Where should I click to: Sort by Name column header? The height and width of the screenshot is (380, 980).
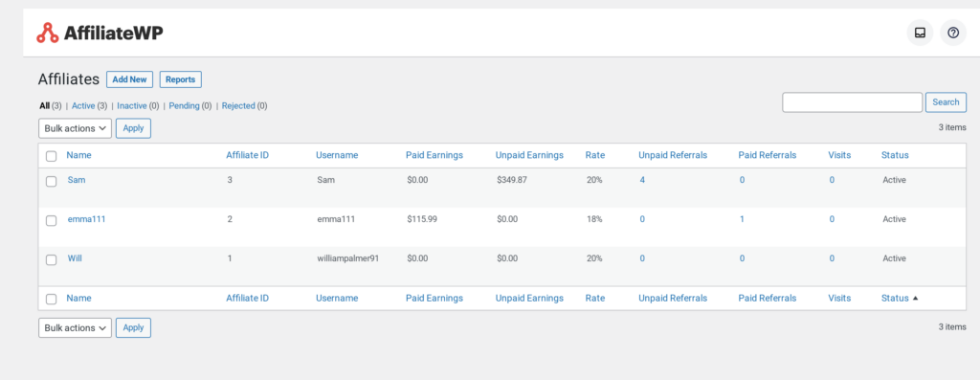pos(78,155)
